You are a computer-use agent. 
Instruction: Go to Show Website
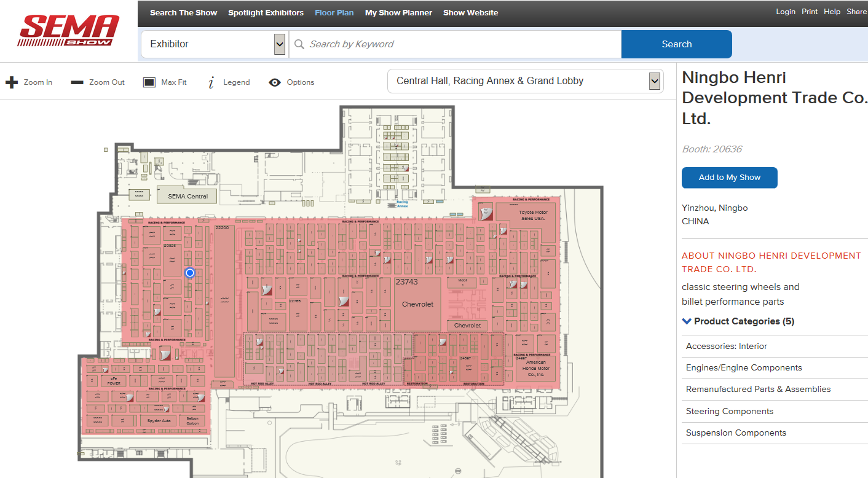click(471, 13)
